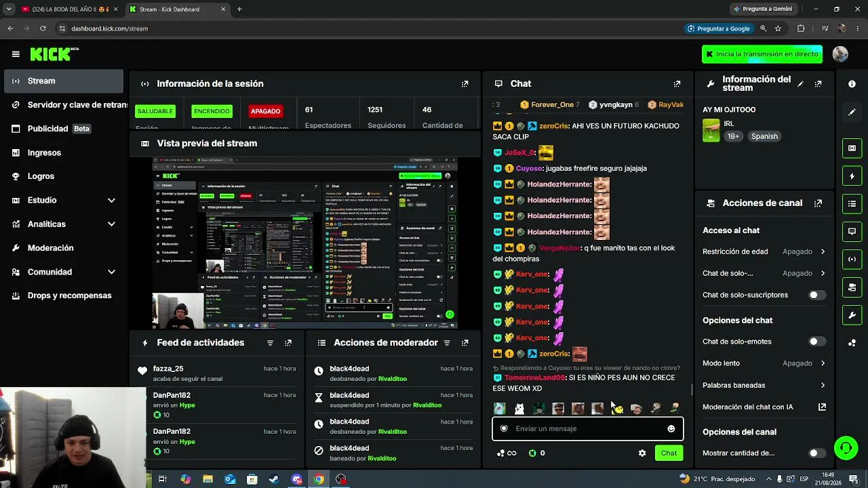868x488 pixels.
Task: Pop out the Información del stream panel
Action: pyautogui.click(x=818, y=84)
